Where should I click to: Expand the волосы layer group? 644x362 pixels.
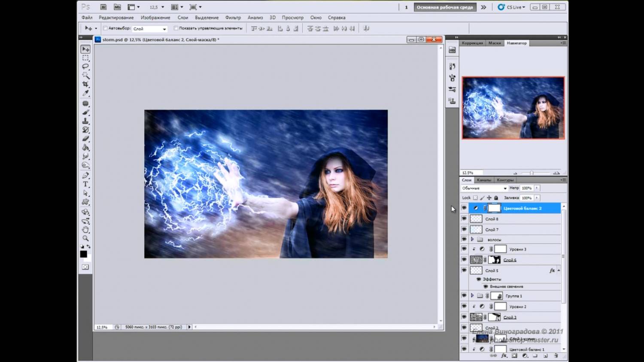pyautogui.click(x=472, y=239)
